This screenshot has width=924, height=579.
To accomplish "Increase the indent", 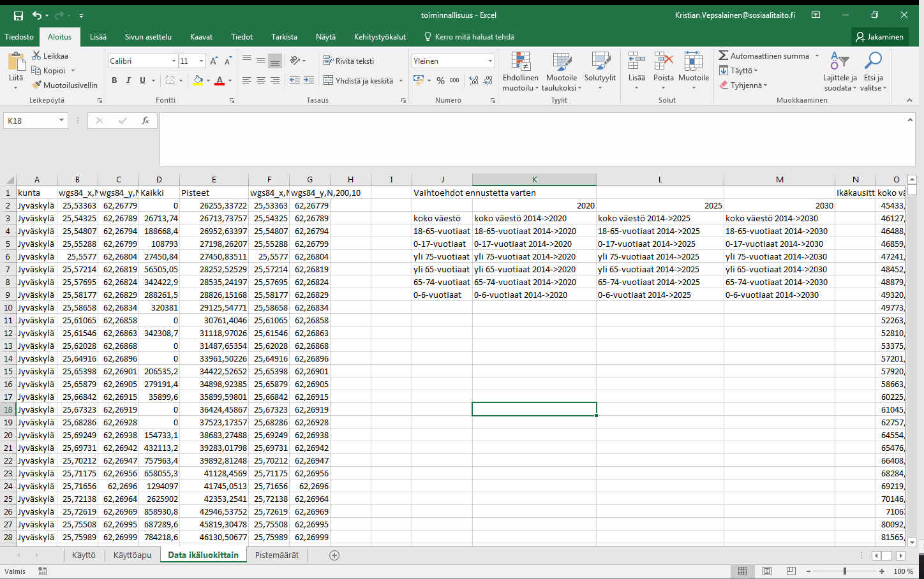I will [309, 80].
